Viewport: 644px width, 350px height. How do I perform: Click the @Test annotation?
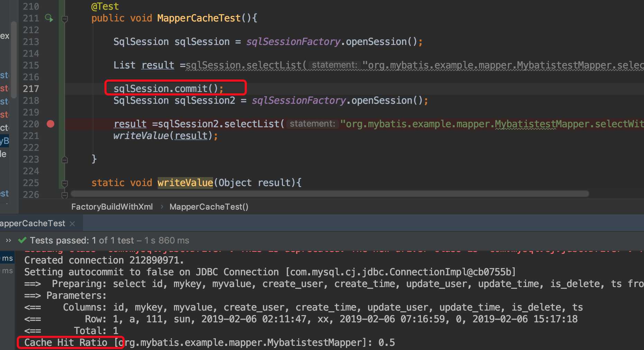point(105,6)
